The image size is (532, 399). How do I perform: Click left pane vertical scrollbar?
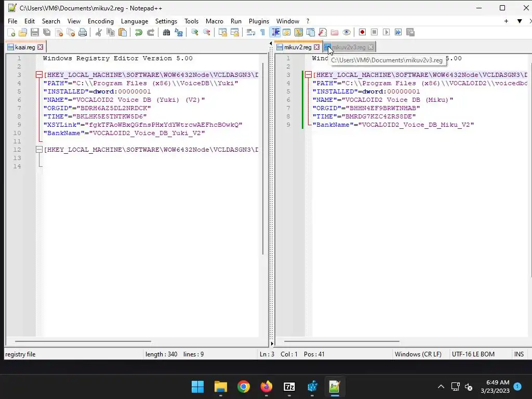point(263,159)
